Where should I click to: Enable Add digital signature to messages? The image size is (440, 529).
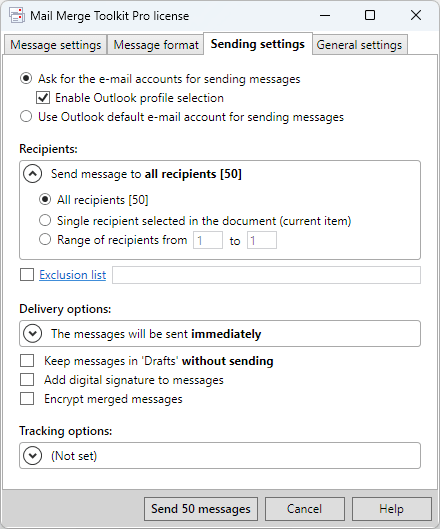27,380
